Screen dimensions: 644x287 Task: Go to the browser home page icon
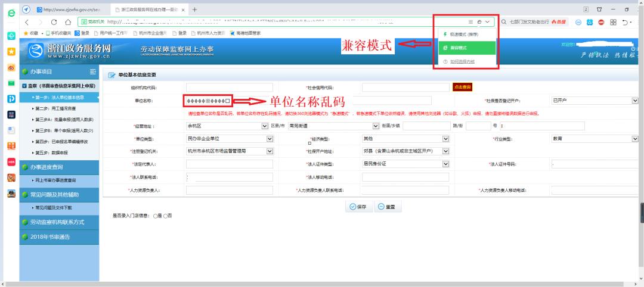(x=68, y=22)
